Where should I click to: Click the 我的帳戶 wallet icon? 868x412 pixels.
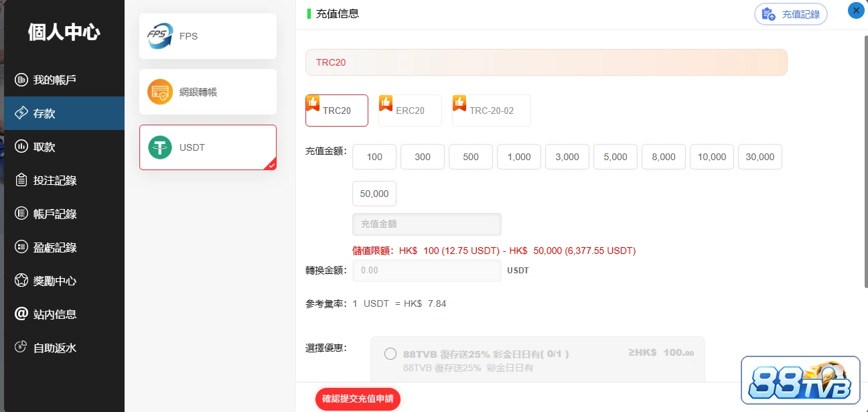[x=21, y=80]
